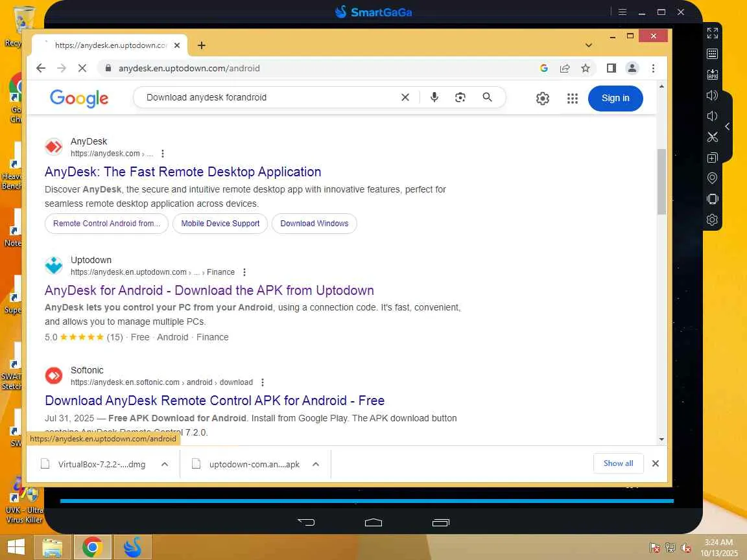Open Windows Start button
Viewport: 747px width, 560px height.
[16, 546]
